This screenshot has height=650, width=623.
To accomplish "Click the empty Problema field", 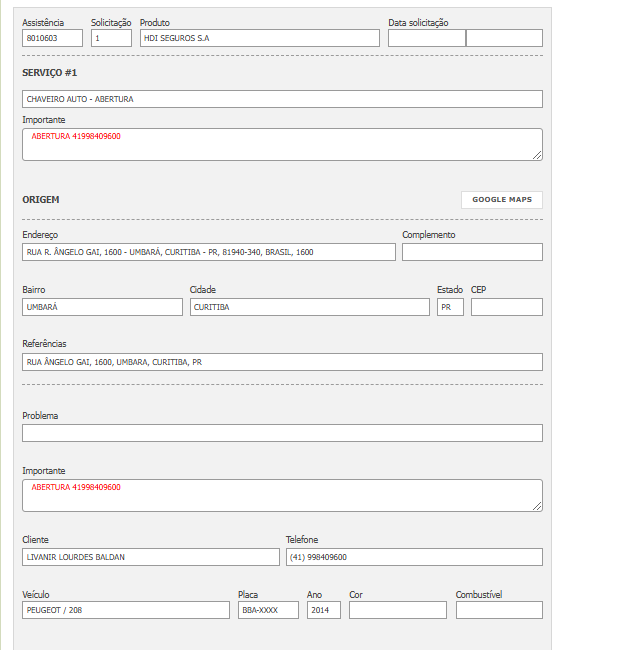I will [x=282, y=433].
